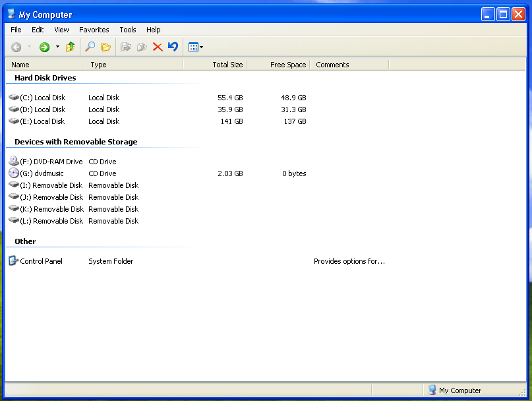This screenshot has height=401, width=532.
Task: Open the Forward history dropdown arrow
Action: point(57,47)
